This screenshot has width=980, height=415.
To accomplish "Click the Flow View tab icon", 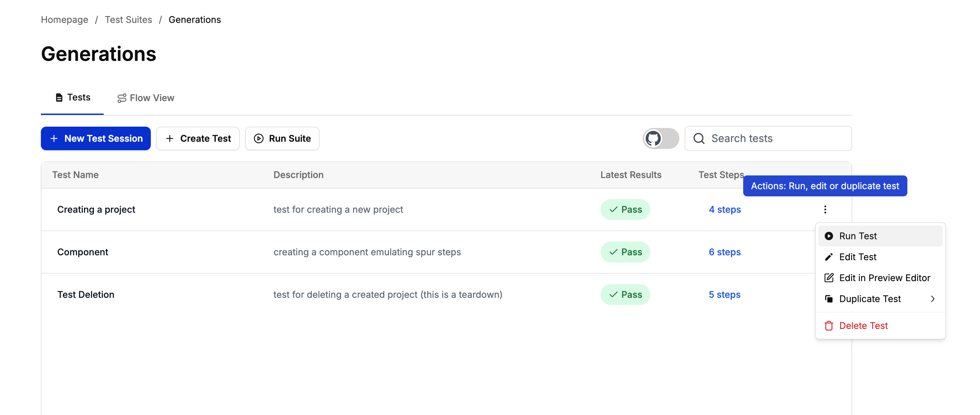I will [x=121, y=98].
